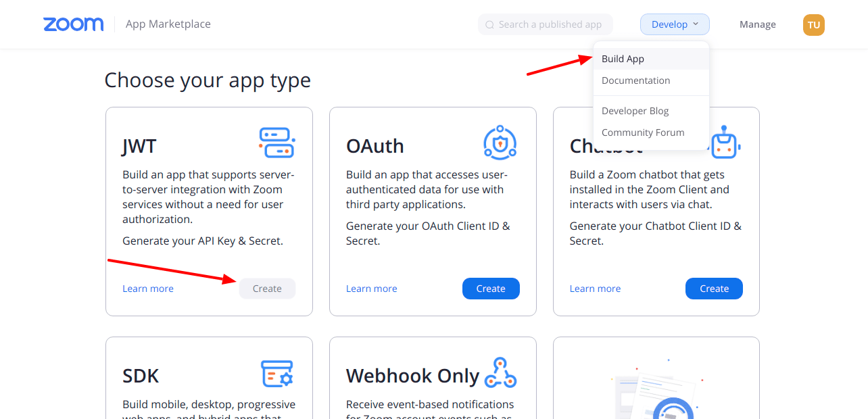This screenshot has height=419, width=868.
Task: Click Manage in the top navigation
Action: (757, 24)
